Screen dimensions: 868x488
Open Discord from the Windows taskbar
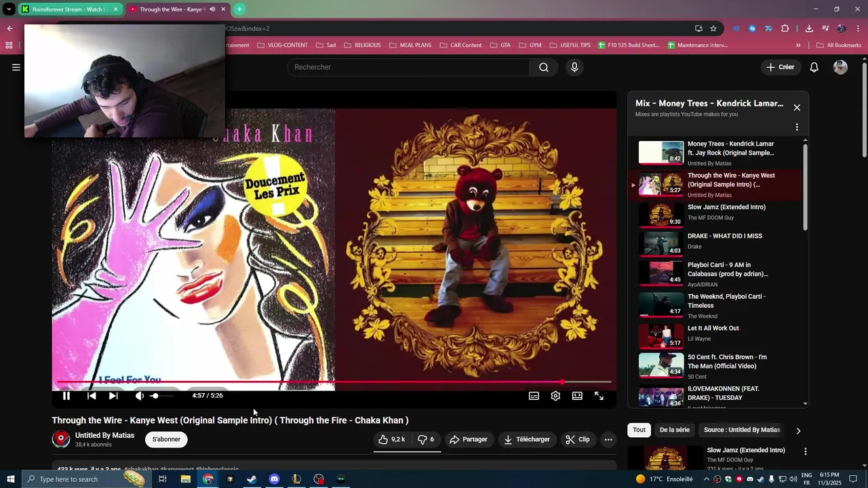pos(274,479)
